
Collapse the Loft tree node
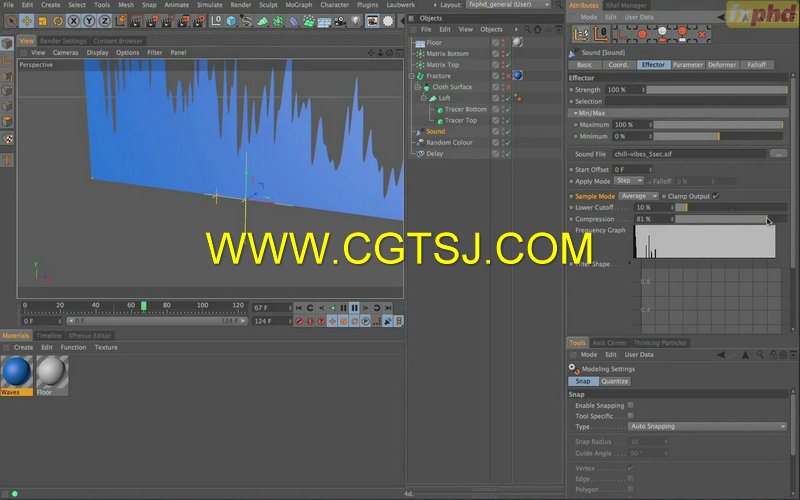424,98
